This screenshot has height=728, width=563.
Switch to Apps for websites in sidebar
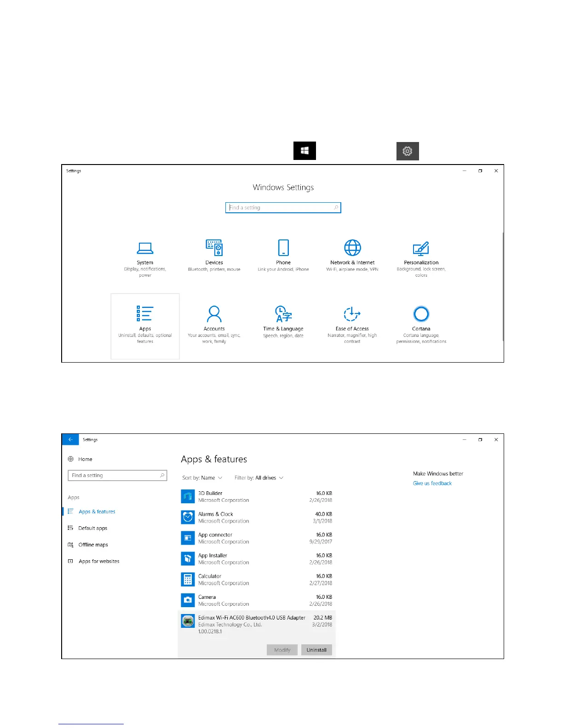pyautogui.click(x=94, y=561)
